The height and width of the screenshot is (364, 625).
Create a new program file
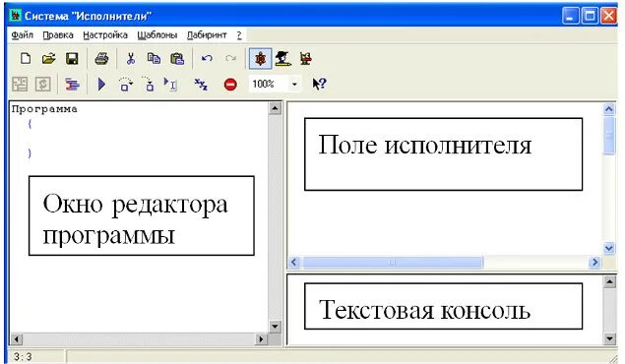click(x=26, y=59)
